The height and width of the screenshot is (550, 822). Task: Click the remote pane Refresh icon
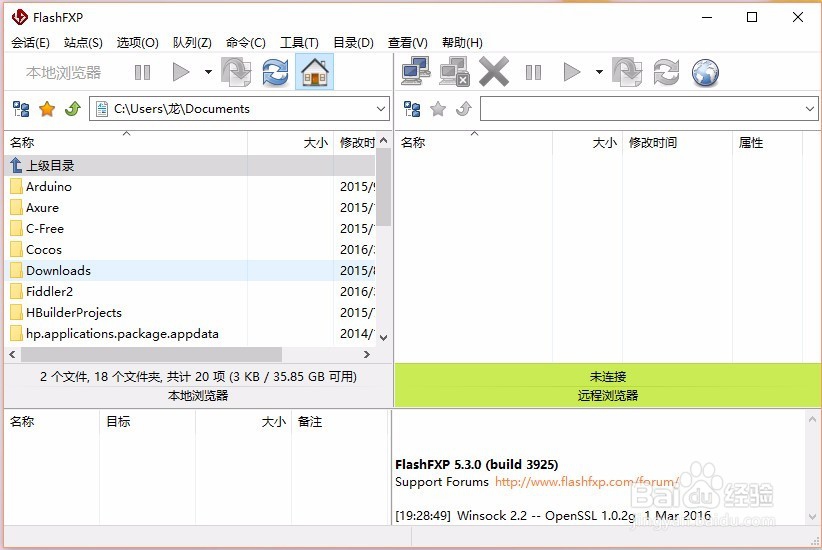666,72
